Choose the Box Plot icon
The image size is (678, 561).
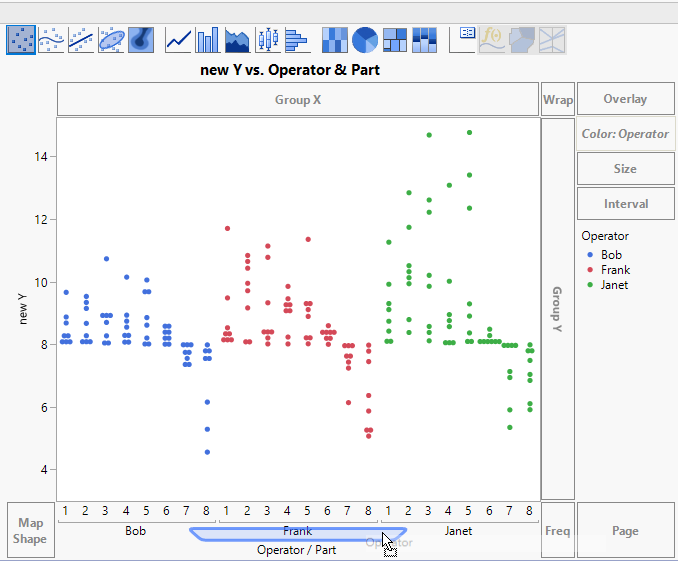(x=267, y=40)
